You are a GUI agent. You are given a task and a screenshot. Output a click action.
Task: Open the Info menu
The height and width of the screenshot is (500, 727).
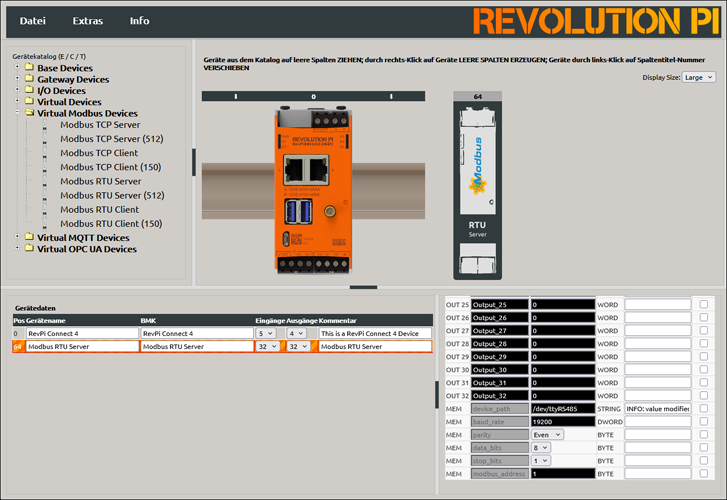click(x=139, y=21)
